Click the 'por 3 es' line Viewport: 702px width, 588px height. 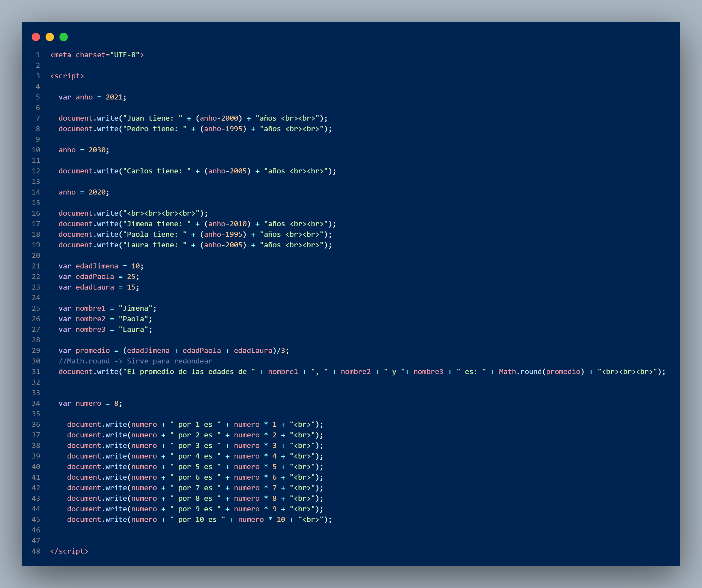coord(195,445)
